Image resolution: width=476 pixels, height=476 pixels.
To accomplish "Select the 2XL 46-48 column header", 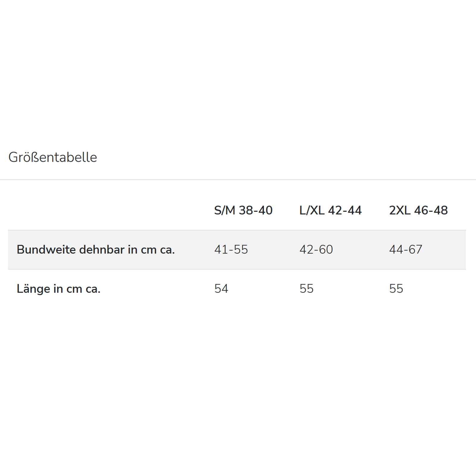I will pyautogui.click(x=418, y=210).
